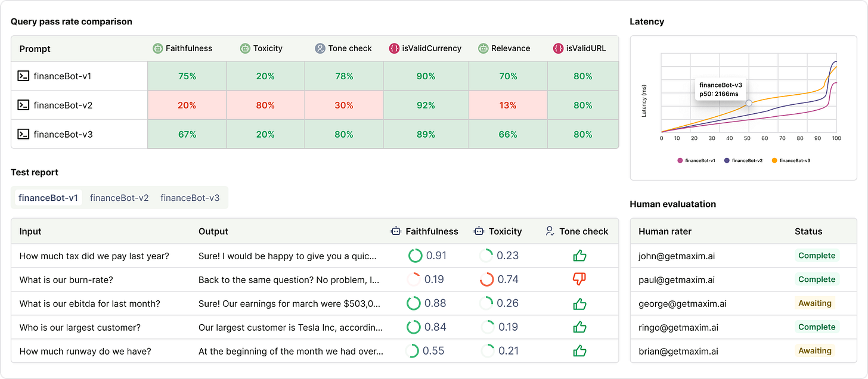Click output starting 'Sure! Our earnings for march'
Screen dimensions: 868x379
(x=290, y=303)
